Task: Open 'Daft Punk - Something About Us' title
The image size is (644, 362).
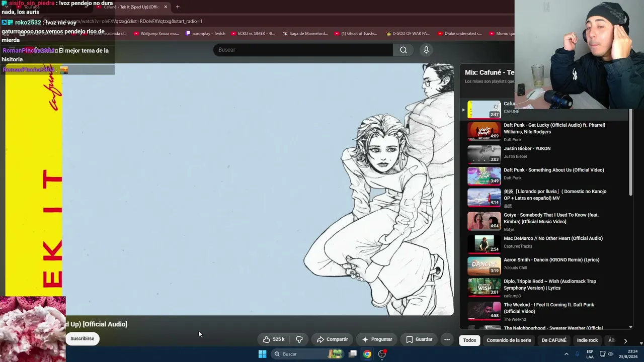Action: click(x=553, y=170)
